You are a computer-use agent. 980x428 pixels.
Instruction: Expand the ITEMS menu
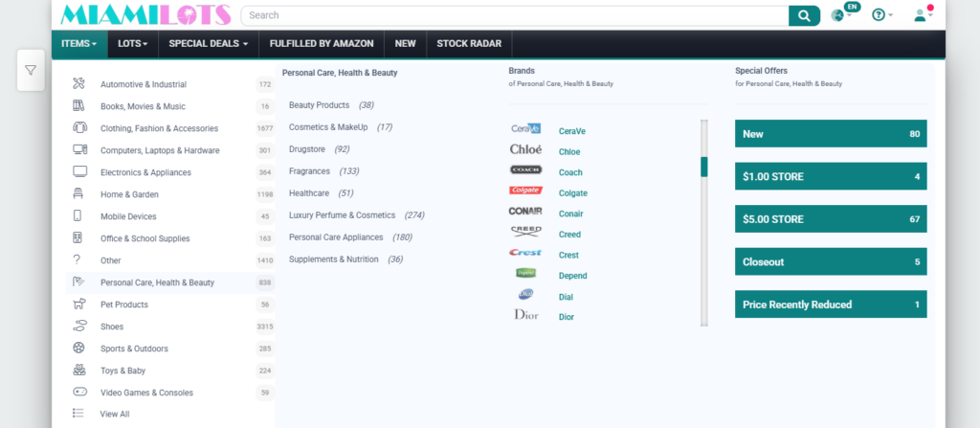click(x=79, y=44)
